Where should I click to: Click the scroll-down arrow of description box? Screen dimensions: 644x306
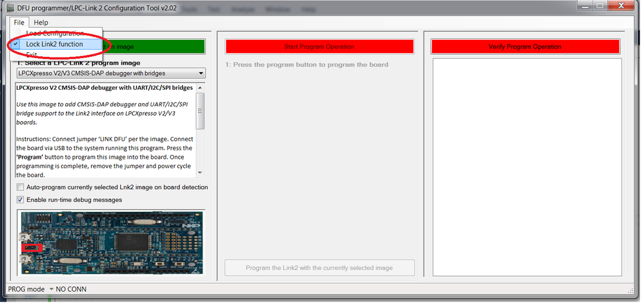[201, 172]
